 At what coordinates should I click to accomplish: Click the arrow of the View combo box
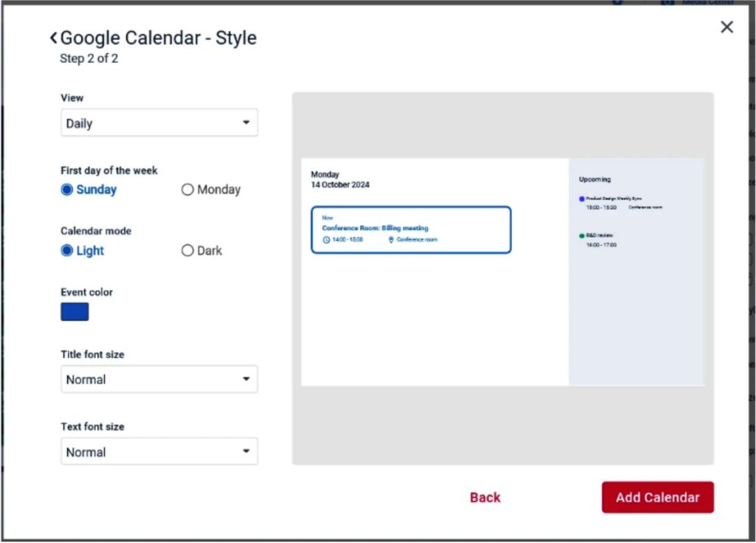[x=246, y=123]
